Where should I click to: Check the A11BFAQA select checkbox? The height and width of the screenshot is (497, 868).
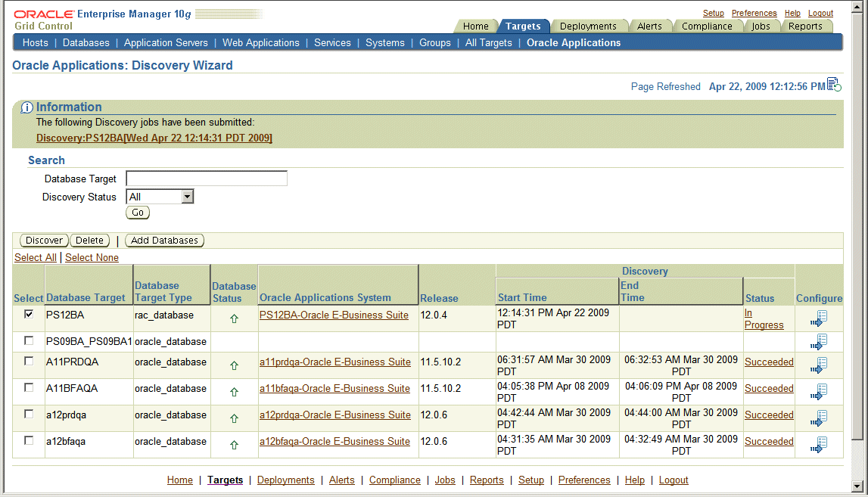29,387
